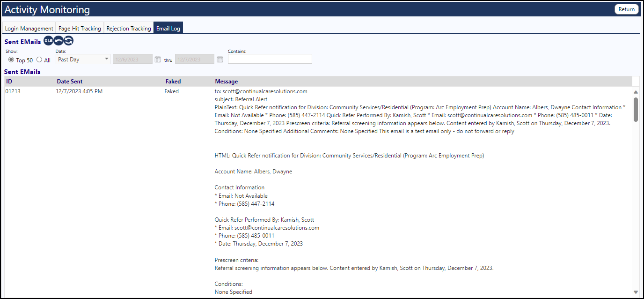Click the Faked cell in row 01213
Viewport: 644px width, 299px height.
pyautogui.click(x=172, y=91)
